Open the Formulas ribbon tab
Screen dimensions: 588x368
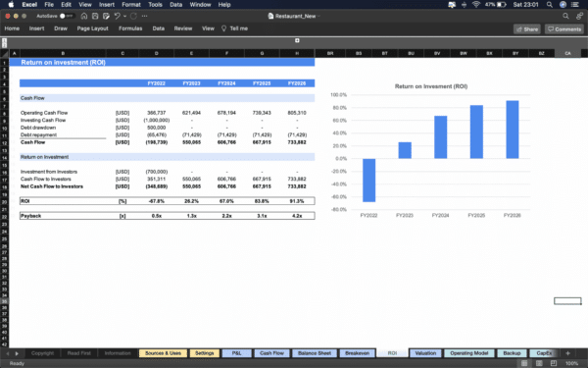tap(130, 28)
